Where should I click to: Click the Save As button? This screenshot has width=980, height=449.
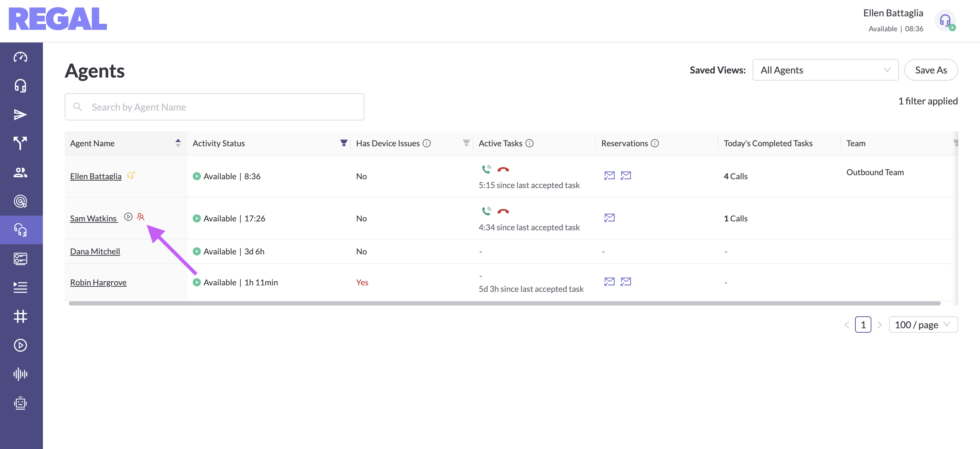[x=931, y=70]
